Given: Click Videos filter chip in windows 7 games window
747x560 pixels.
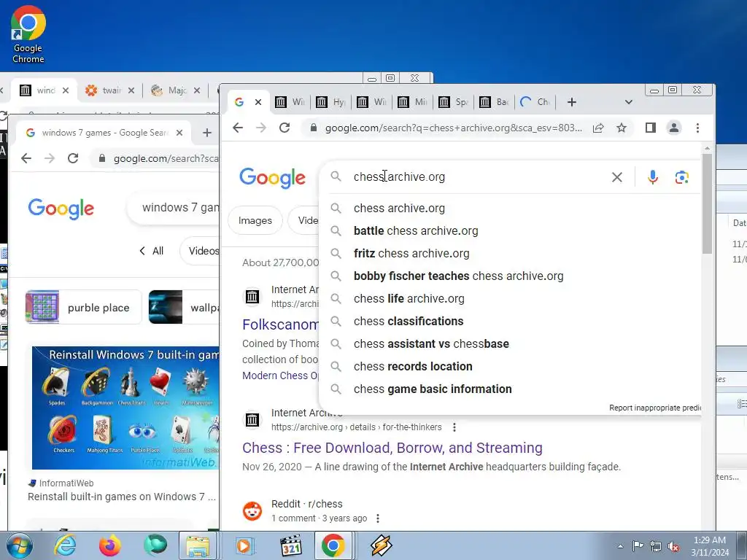Looking at the screenshot, I should [x=201, y=251].
